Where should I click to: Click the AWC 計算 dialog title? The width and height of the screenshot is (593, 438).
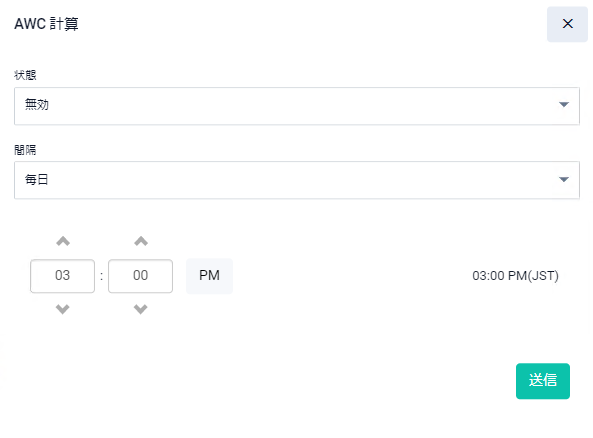pos(46,24)
